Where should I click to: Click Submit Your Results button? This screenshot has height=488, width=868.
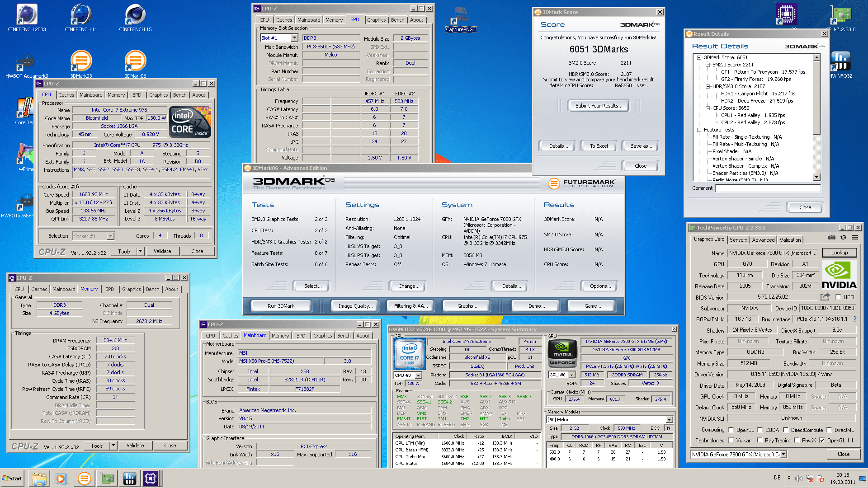coord(599,106)
